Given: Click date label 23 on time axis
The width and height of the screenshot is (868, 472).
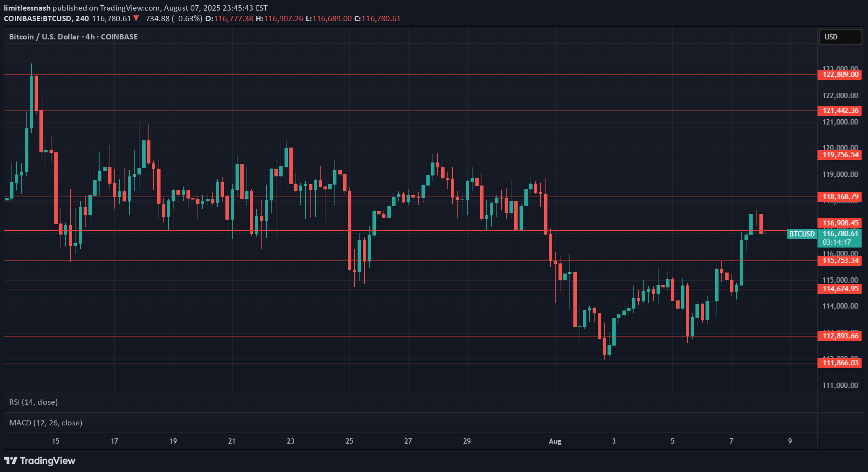Looking at the screenshot, I should (x=290, y=441).
